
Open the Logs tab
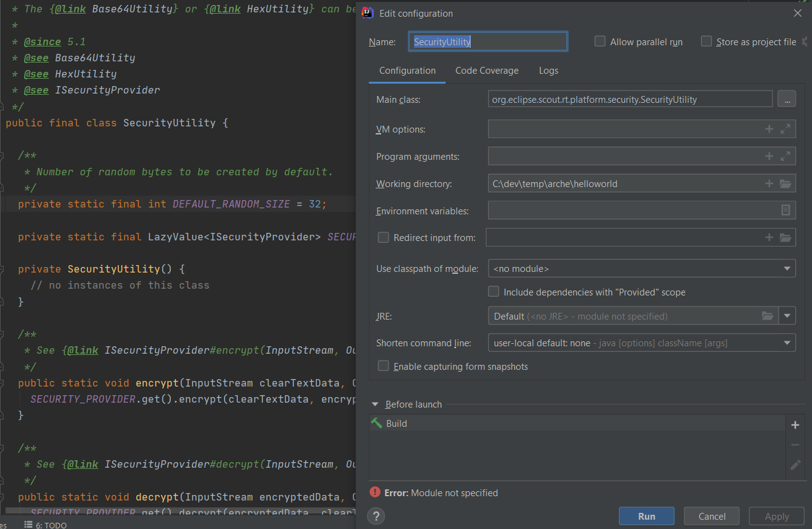pyautogui.click(x=548, y=71)
